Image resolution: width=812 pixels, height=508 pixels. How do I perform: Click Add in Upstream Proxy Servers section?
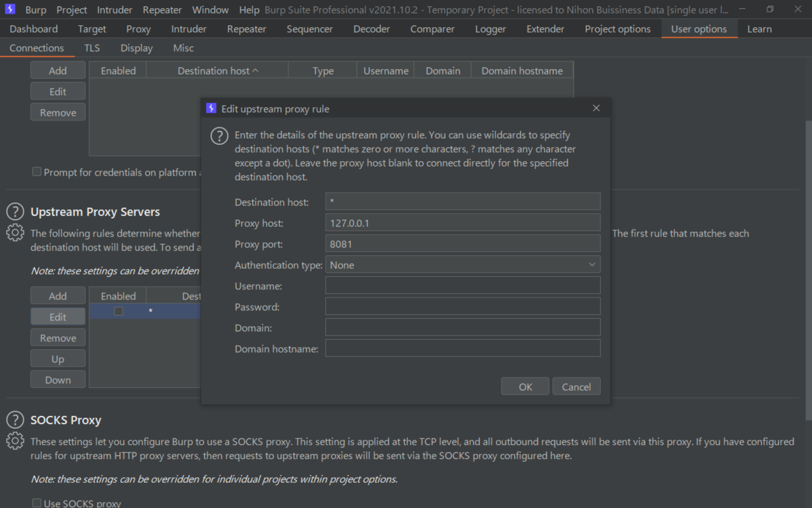click(x=58, y=296)
